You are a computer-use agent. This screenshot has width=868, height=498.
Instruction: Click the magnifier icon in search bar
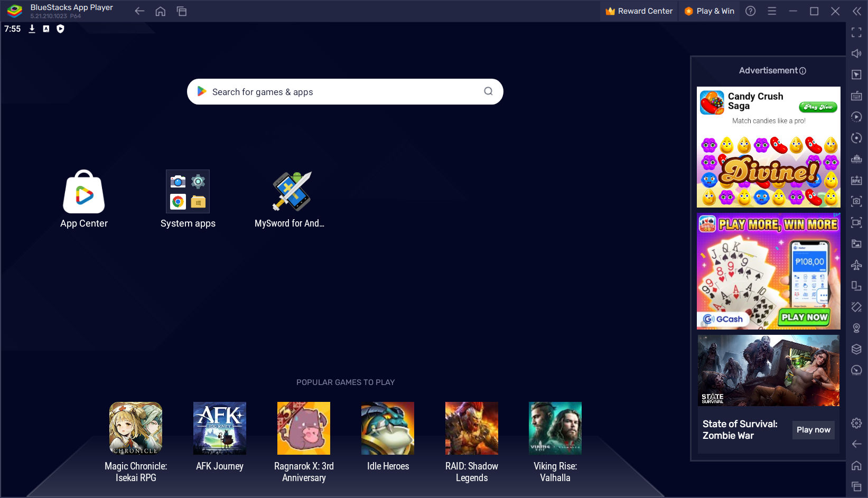[x=488, y=91]
